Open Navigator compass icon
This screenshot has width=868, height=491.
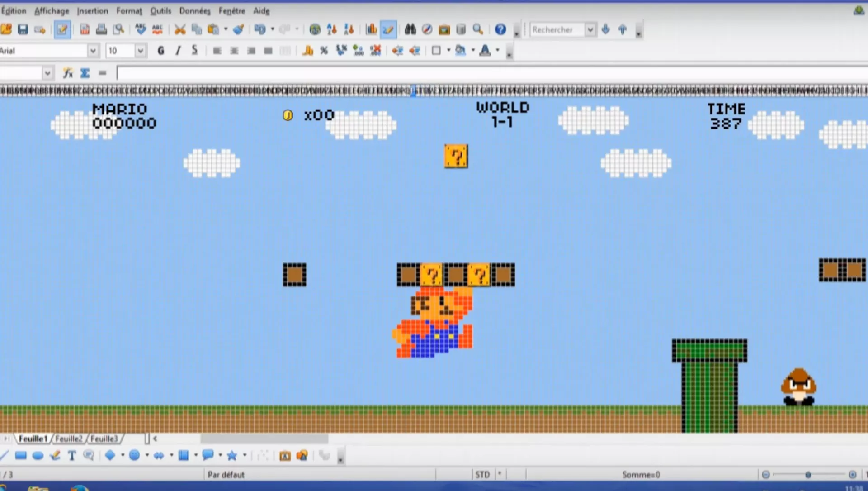[x=427, y=30]
